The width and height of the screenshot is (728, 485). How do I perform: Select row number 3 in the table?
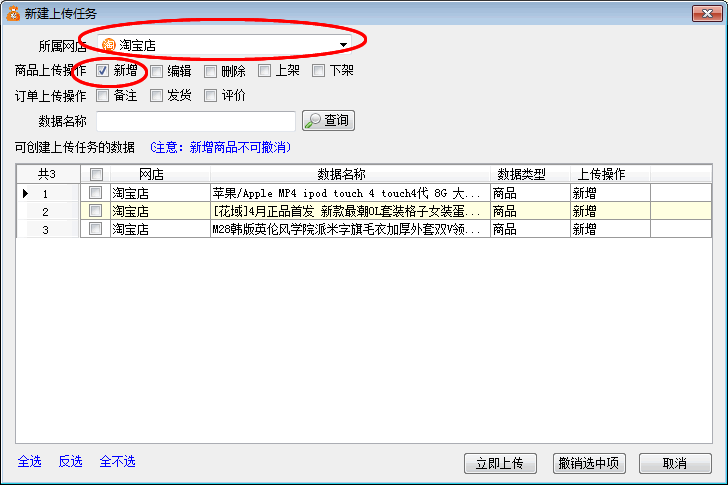pos(48,229)
